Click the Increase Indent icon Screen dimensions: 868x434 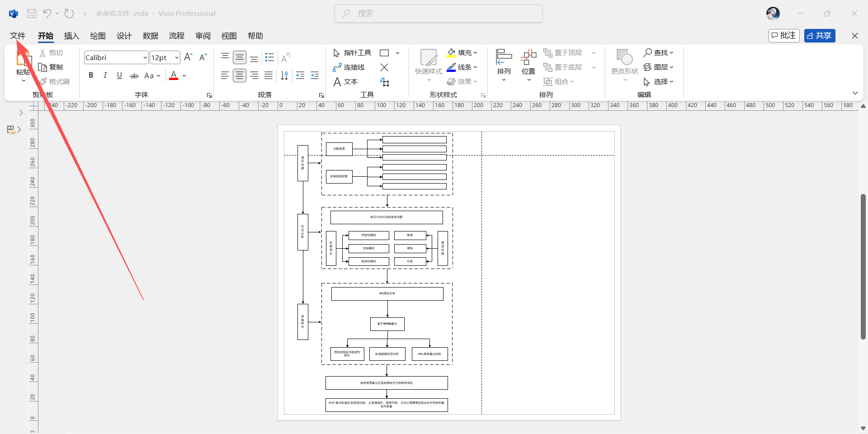[315, 75]
